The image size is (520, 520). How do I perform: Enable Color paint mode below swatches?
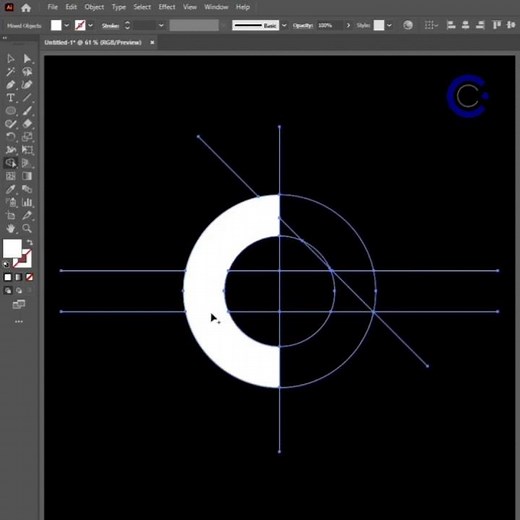click(8, 277)
